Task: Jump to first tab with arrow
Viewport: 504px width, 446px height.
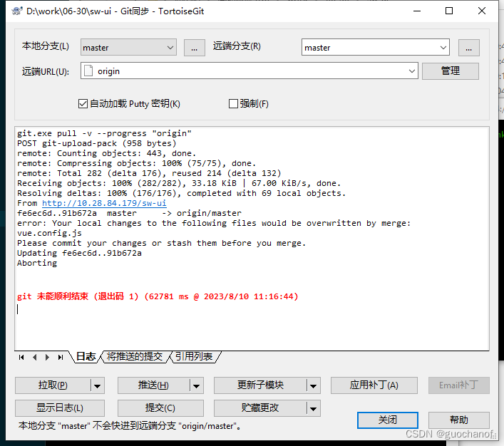Action: (x=21, y=358)
